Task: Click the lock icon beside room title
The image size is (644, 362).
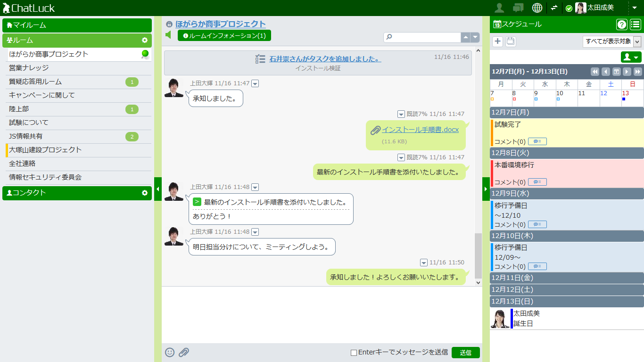Action: [x=169, y=24]
